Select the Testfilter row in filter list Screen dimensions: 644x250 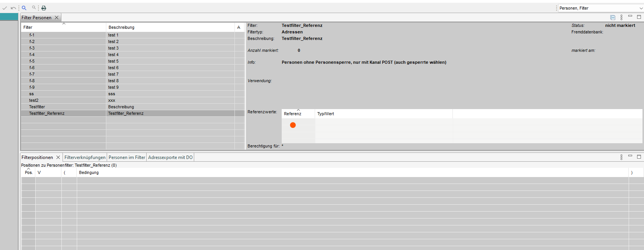37,107
